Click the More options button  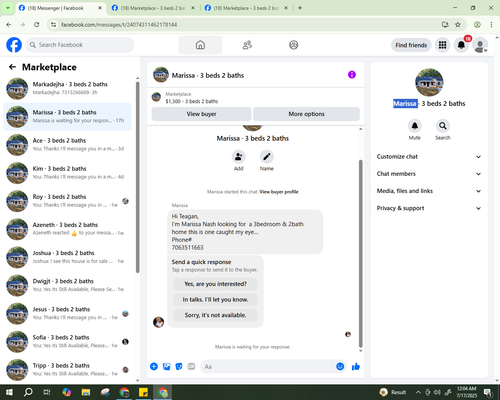306,114
